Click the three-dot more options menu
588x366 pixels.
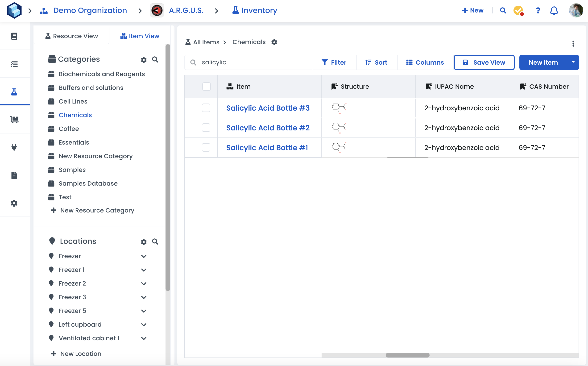point(573,44)
